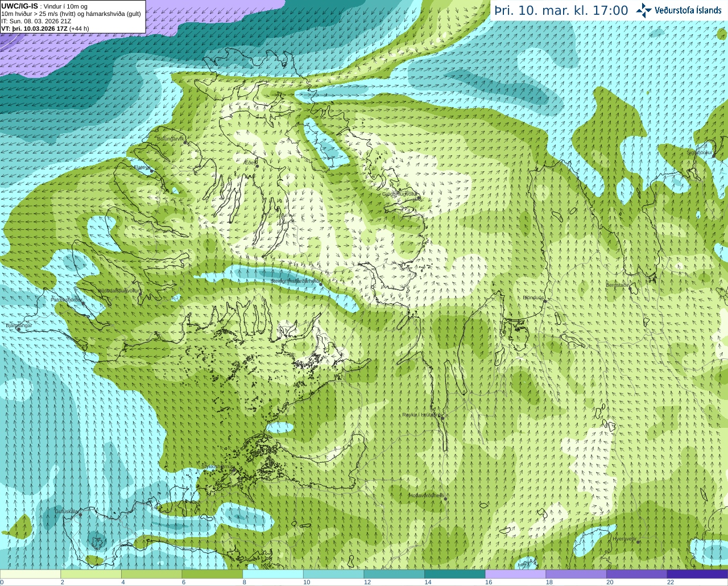Screen dimensions: 728x586
Task: Click the Stykkishólmur station label
Action: [218, 467]
